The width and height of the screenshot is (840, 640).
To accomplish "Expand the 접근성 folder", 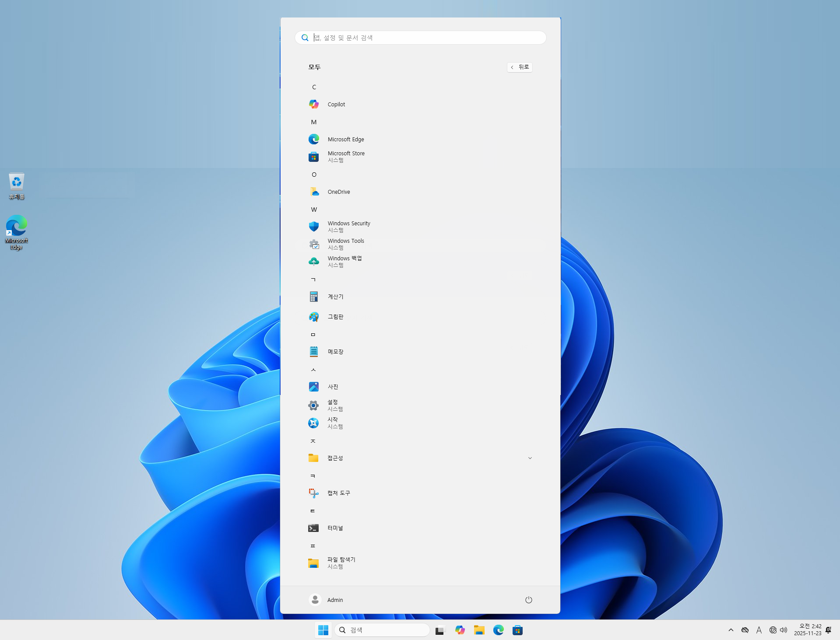I will [x=420, y=458].
